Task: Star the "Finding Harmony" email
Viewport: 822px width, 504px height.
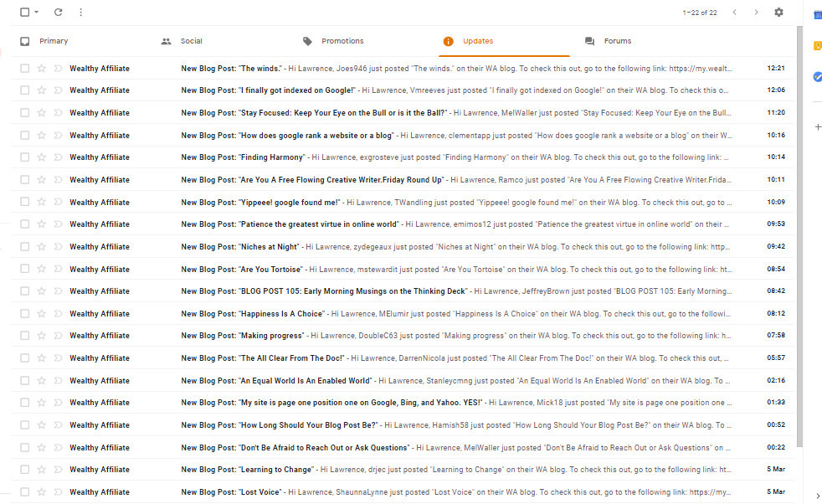Action: tap(41, 157)
